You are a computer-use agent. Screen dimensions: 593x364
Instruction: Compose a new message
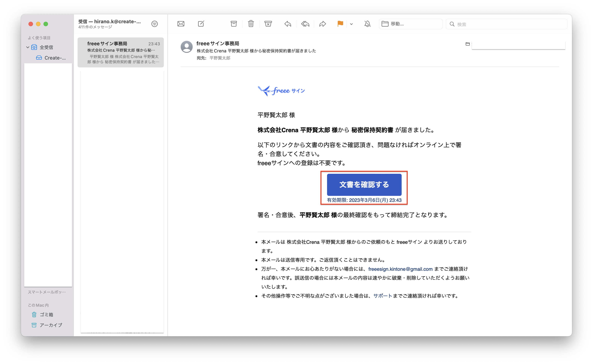tap(201, 24)
